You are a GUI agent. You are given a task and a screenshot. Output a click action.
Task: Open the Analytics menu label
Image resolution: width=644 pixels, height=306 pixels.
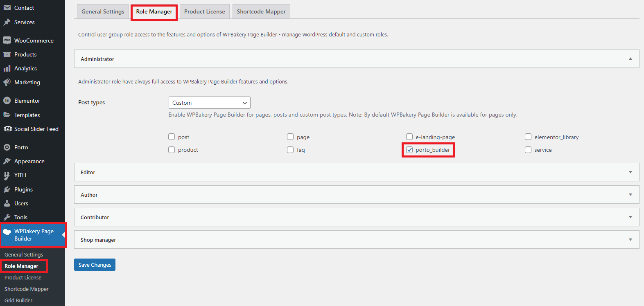click(25, 68)
